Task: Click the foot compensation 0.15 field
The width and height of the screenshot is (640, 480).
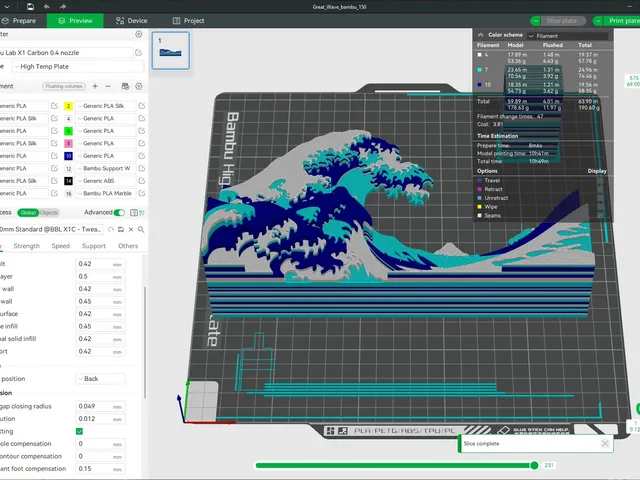Action: (x=100, y=469)
